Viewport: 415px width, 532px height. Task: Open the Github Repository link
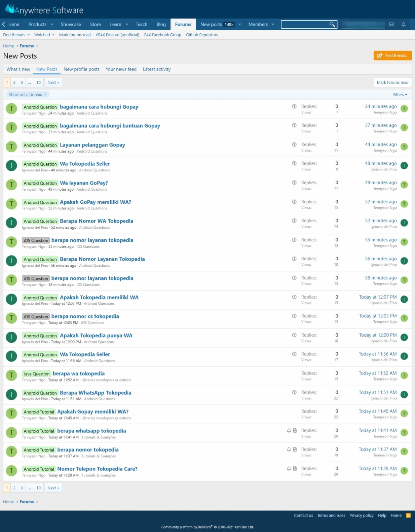point(202,35)
